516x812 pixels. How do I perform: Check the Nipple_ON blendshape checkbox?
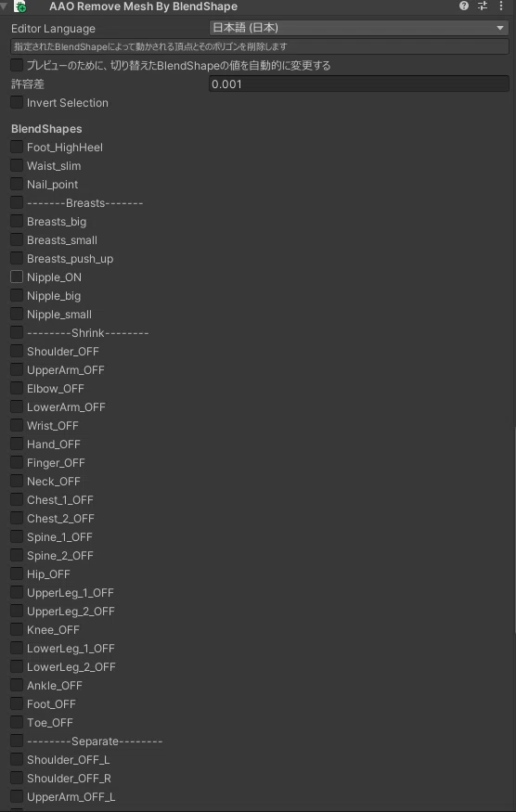pyautogui.click(x=17, y=277)
